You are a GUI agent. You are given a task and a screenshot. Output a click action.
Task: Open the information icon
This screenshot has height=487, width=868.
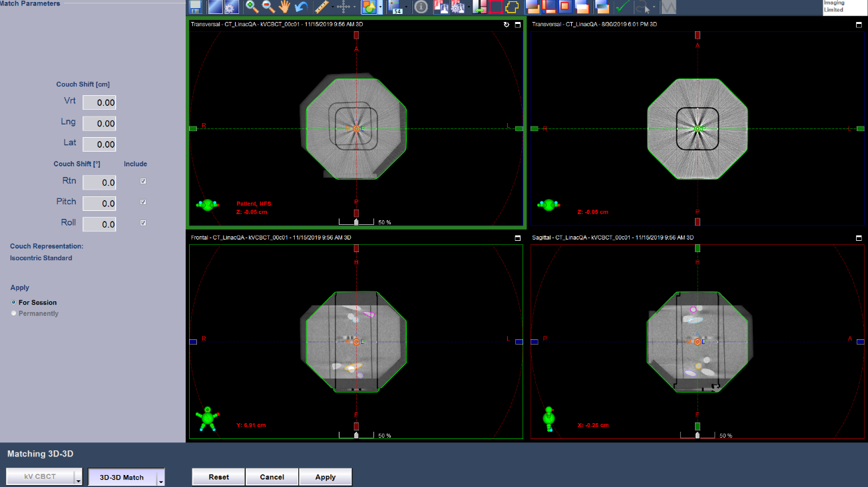(x=421, y=7)
